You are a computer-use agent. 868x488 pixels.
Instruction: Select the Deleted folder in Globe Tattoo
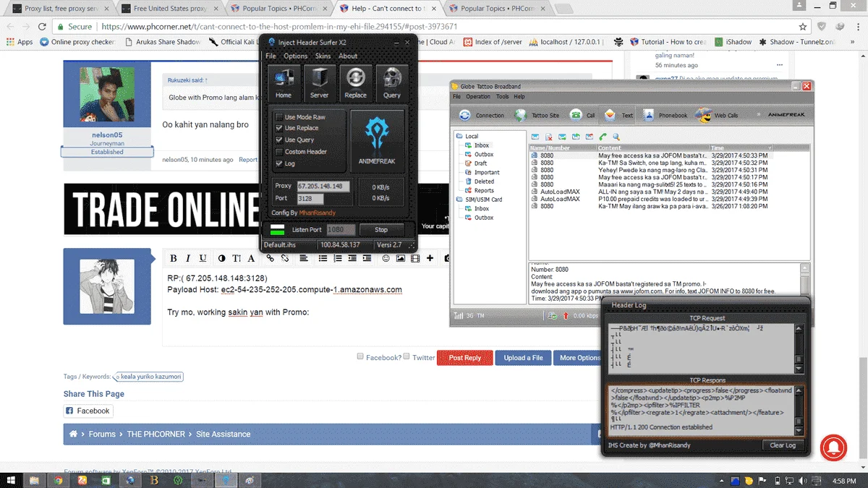tap(484, 181)
